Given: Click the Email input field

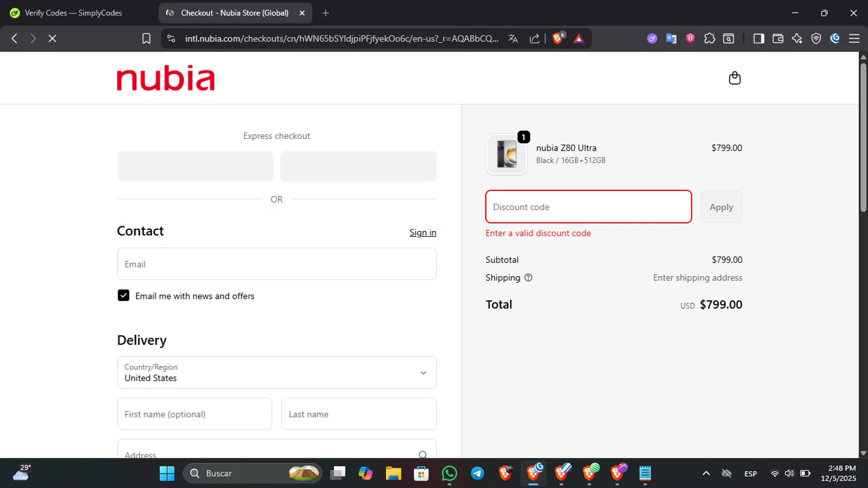Looking at the screenshot, I should (277, 264).
